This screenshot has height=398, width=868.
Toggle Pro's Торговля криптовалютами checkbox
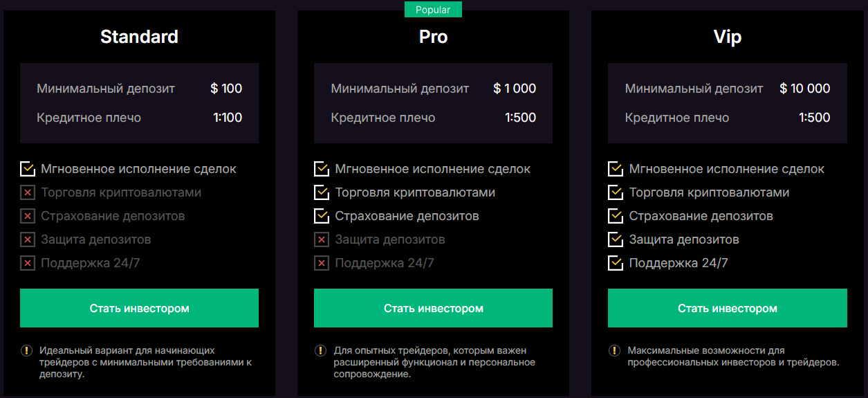322,192
